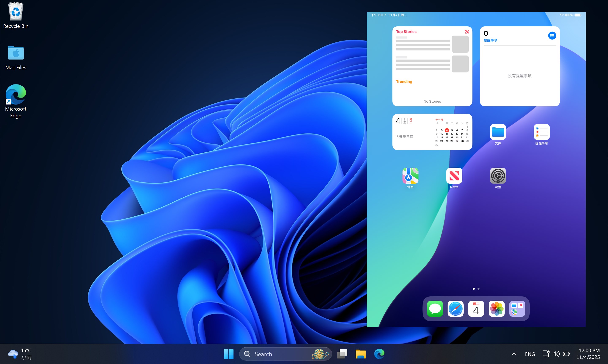
Task: Open the Reminders (提醒事项) app icon
Action: click(x=542, y=133)
